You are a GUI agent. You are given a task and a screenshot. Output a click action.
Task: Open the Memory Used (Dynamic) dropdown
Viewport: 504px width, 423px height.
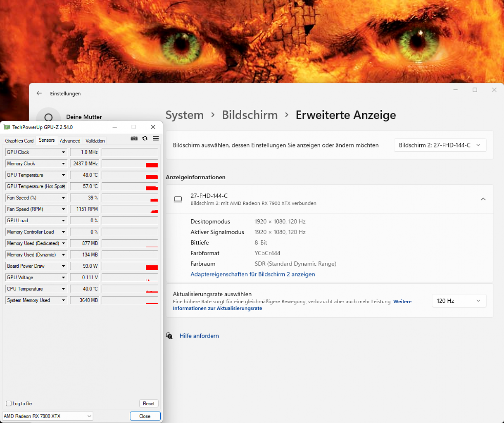[64, 255]
